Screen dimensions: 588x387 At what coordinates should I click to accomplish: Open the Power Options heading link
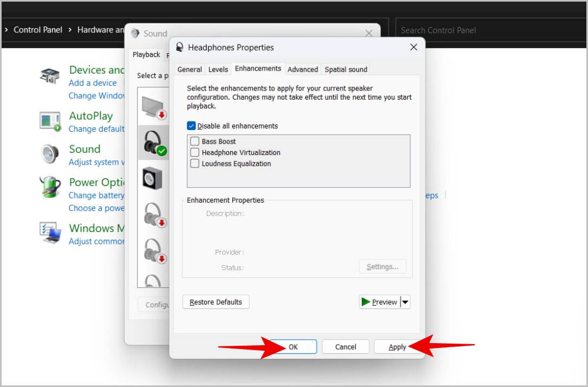[96, 183]
